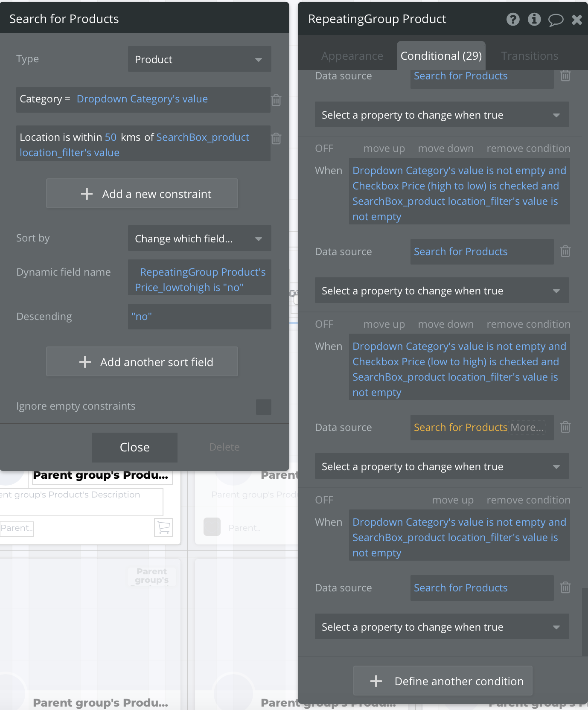Toggle the OFF switch on the low-to-high price condition
Viewport: 588px width, 710px height.
click(x=324, y=324)
